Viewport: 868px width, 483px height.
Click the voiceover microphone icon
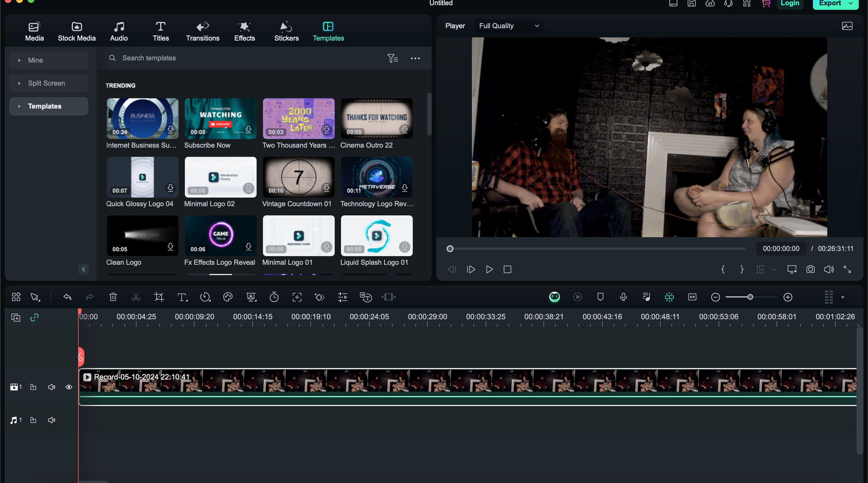click(x=623, y=297)
